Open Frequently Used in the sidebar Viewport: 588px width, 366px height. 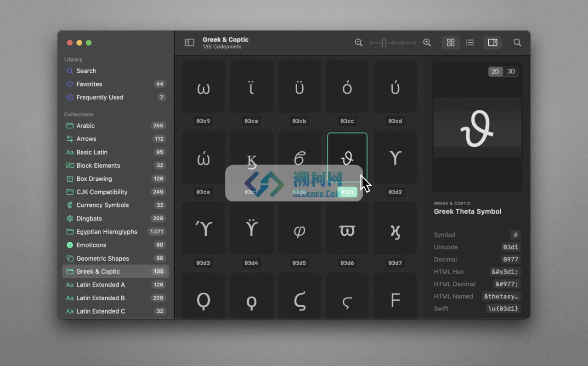click(115, 97)
